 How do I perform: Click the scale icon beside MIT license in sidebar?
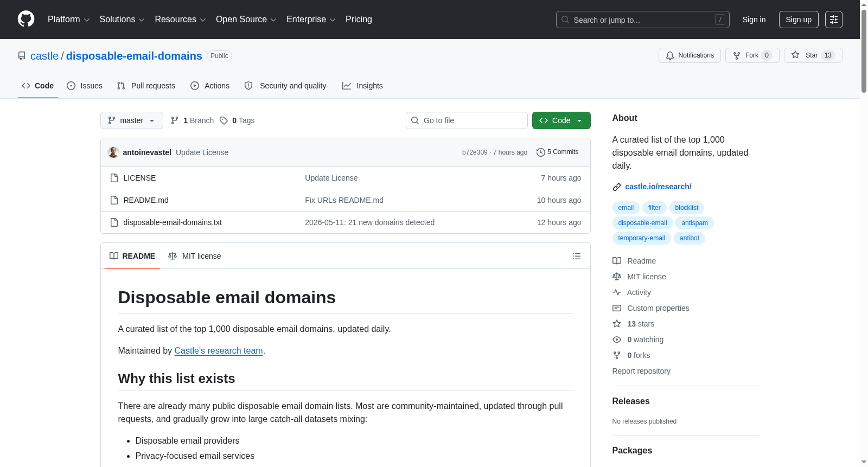click(x=617, y=277)
